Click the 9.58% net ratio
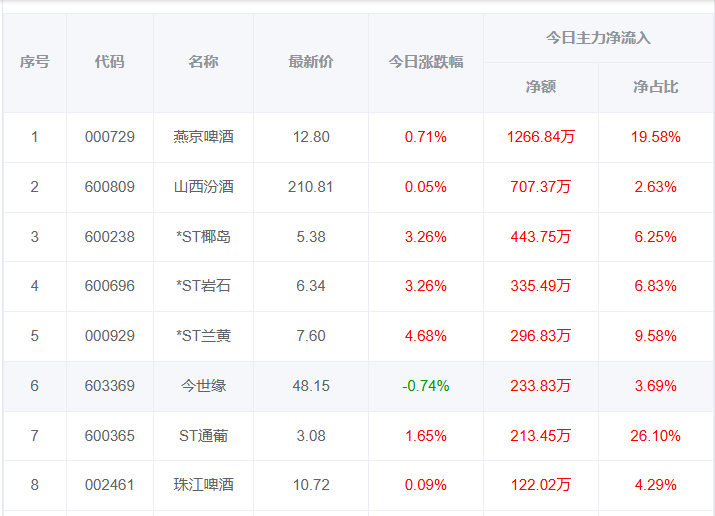715x516 pixels. pos(656,336)
